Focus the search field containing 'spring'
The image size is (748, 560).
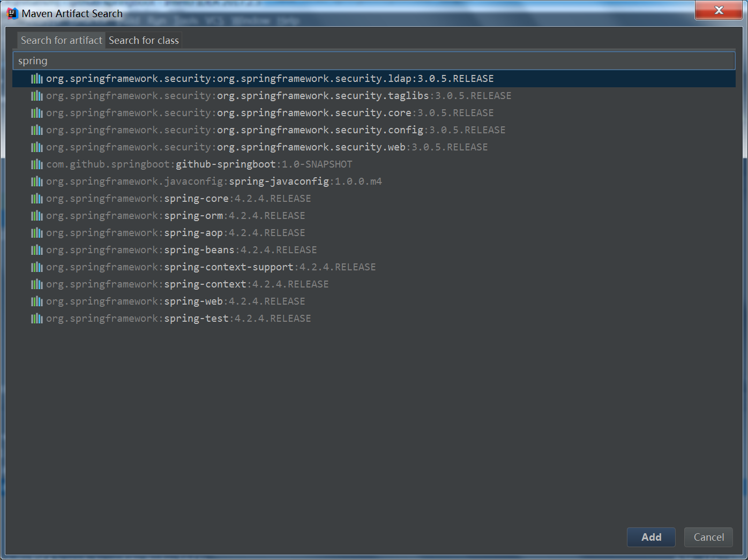374,61
